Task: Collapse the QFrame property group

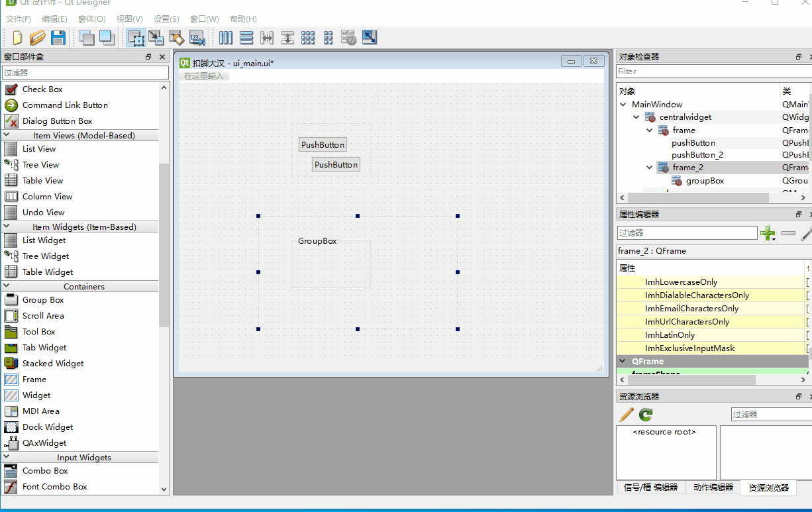Action: (x=623, y=361)
